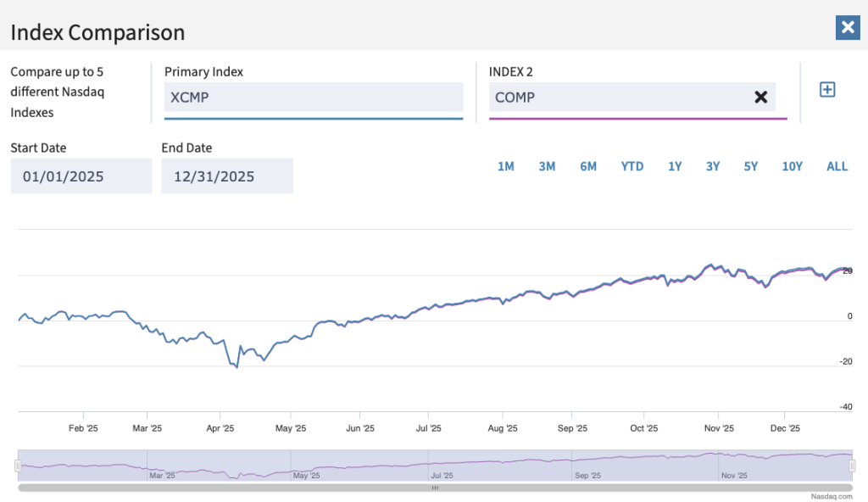
Task: Click the April dip on the chart
Action: pos(235,366)
